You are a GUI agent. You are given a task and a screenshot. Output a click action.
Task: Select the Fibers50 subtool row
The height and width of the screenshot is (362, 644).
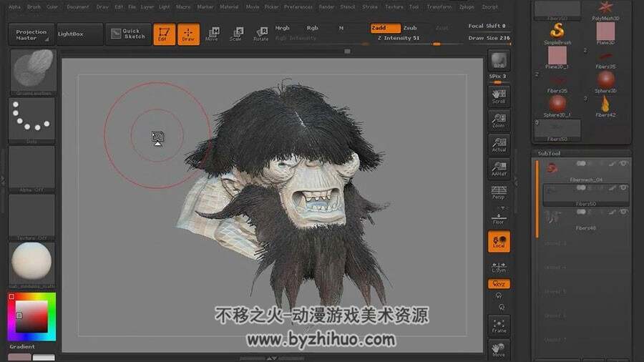(585, 195)
